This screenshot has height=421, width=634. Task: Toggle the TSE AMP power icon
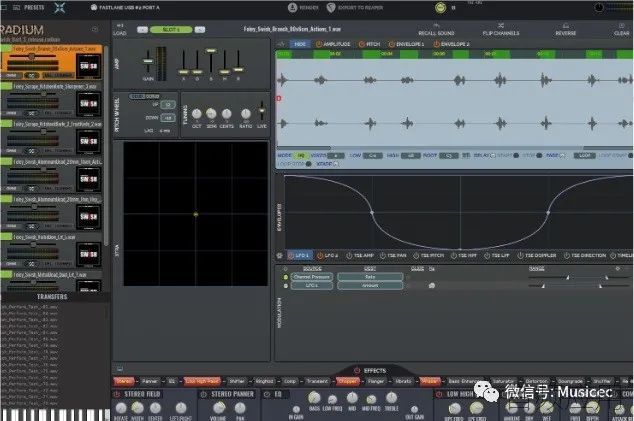(x=349, y=256)
